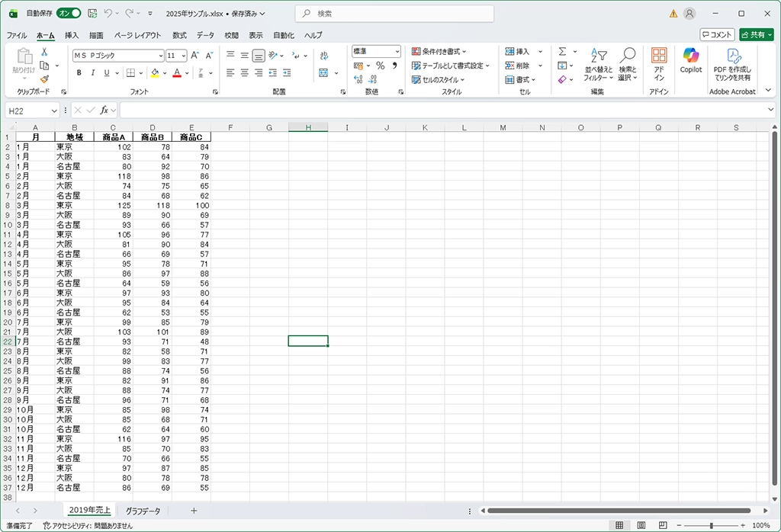Click the format painter brush icon

(44, 79)
